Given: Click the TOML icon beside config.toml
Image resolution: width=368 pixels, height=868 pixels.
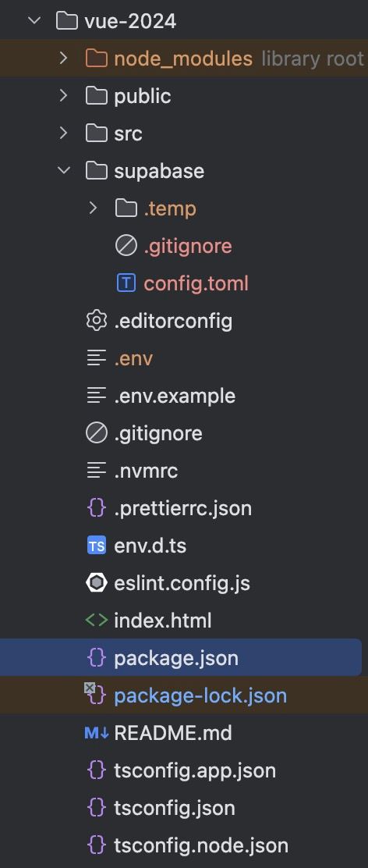Looking at the screenshot, I should (126, 283).
